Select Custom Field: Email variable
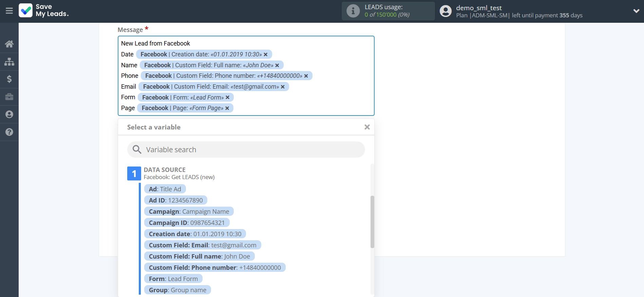The height and width of the screenshot is (297, 644). [x=202, y=245]
